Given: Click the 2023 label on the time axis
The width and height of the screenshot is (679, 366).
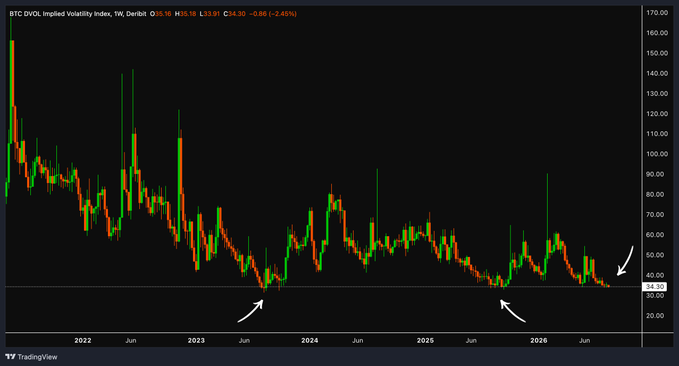Looking at the screenshot, I should [x=196, y=340].
